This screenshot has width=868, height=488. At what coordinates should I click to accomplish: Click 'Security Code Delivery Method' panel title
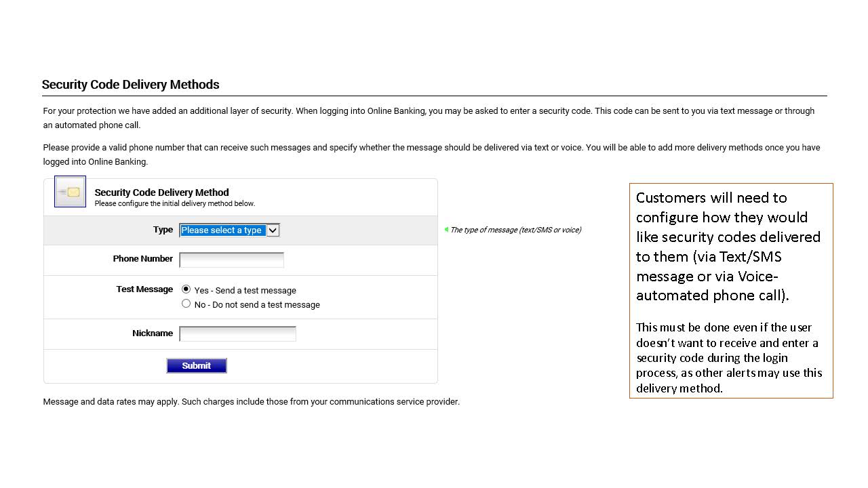(161, 192)
